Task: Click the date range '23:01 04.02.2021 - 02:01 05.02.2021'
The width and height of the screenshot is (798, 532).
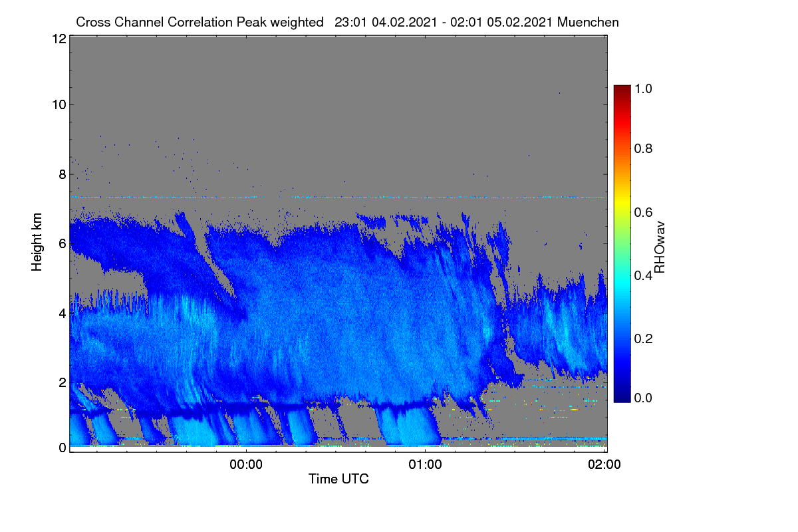Action: (x=444, y=22)
